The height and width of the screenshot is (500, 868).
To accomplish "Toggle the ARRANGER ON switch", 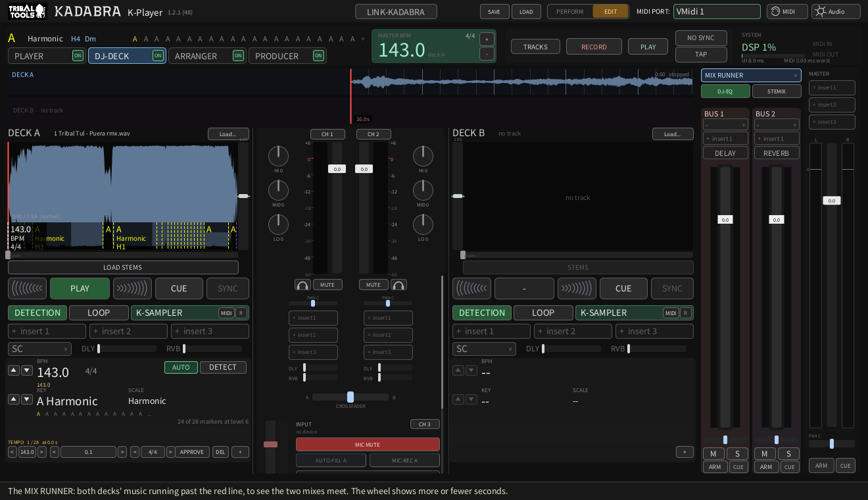I will tap(238, 56).
